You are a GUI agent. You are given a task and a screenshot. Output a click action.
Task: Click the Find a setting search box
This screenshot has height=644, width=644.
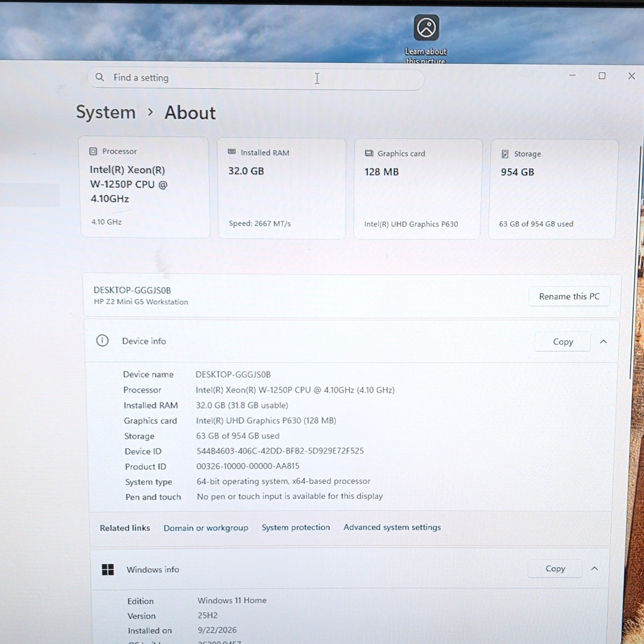coord(255,78)
